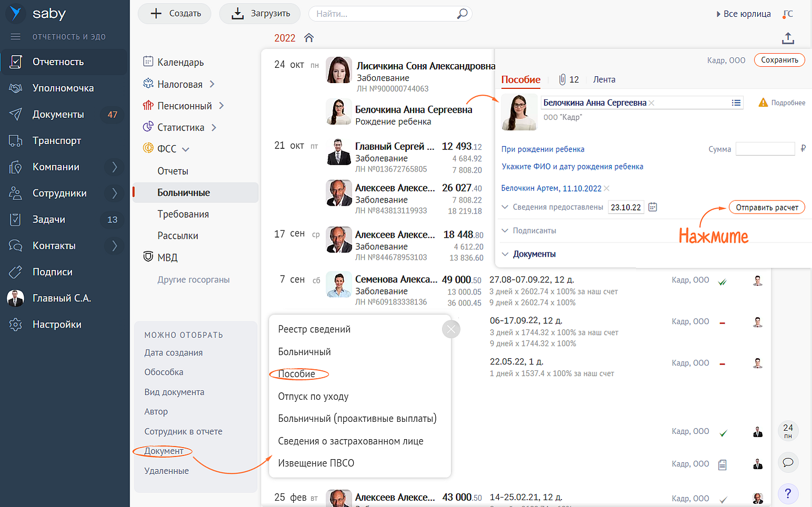Click the search magnifier icon
Viewport: 812px width, 507px height.
tap(462, 14)
